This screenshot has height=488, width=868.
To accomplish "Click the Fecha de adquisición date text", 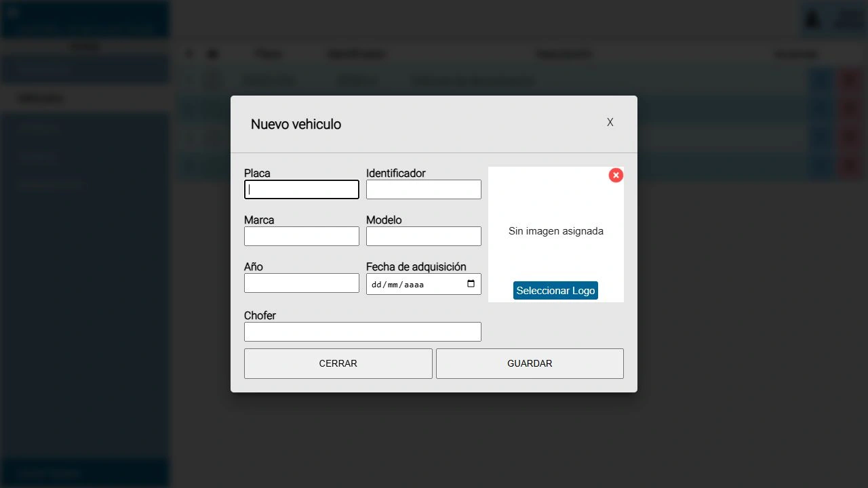I will pyautogui.click(x=398, y=285).
